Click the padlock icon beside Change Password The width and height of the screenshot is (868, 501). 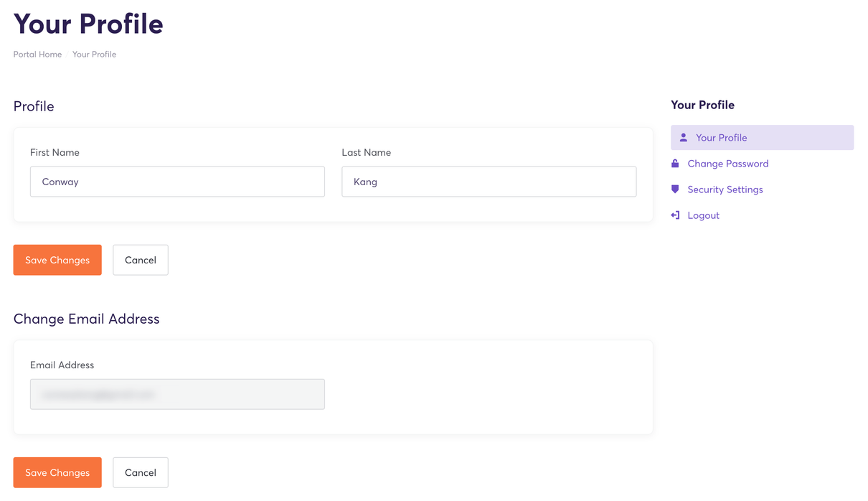tap(675, 164)
